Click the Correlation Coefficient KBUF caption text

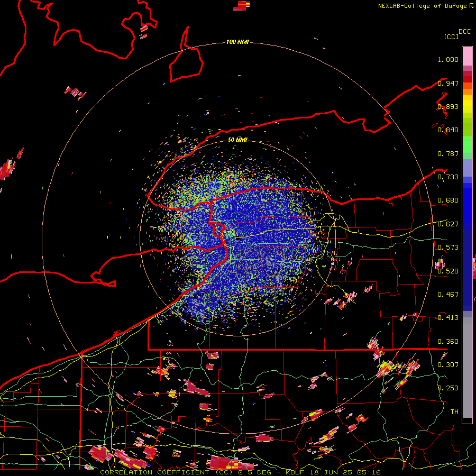point(240,472)
